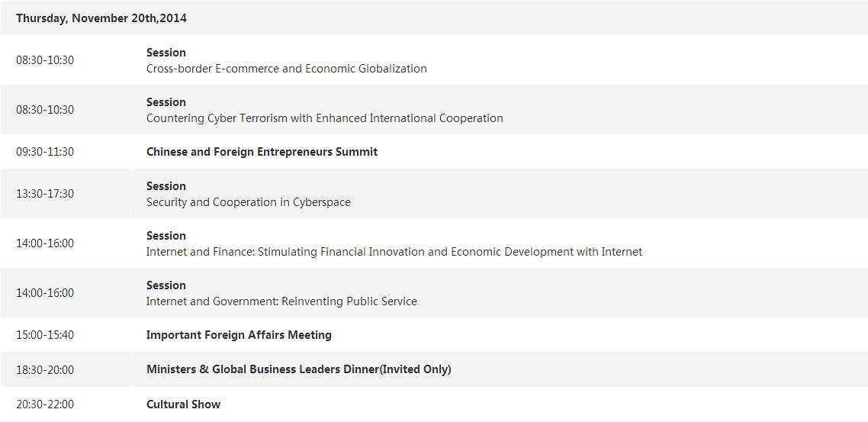Select Countering Cyber Terrorism session title
Viewport: 868px width, 422px height.
pyautogui.click(x=324, y=118)
